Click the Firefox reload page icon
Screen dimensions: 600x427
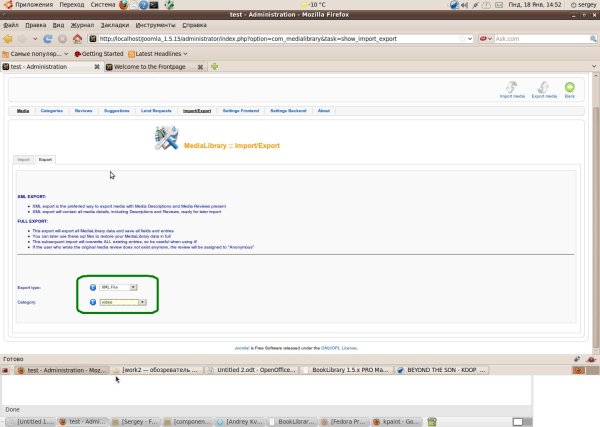click(48, 39)
